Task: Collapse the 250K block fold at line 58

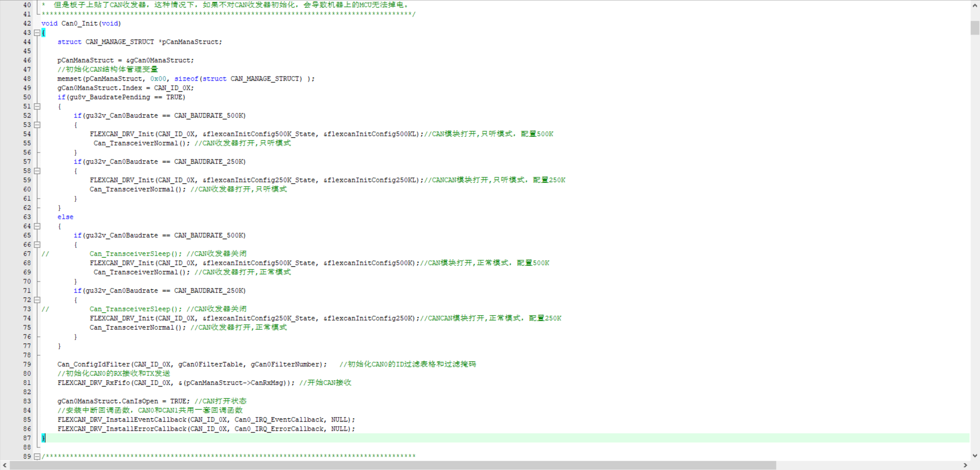Action: tap(37, 171)
